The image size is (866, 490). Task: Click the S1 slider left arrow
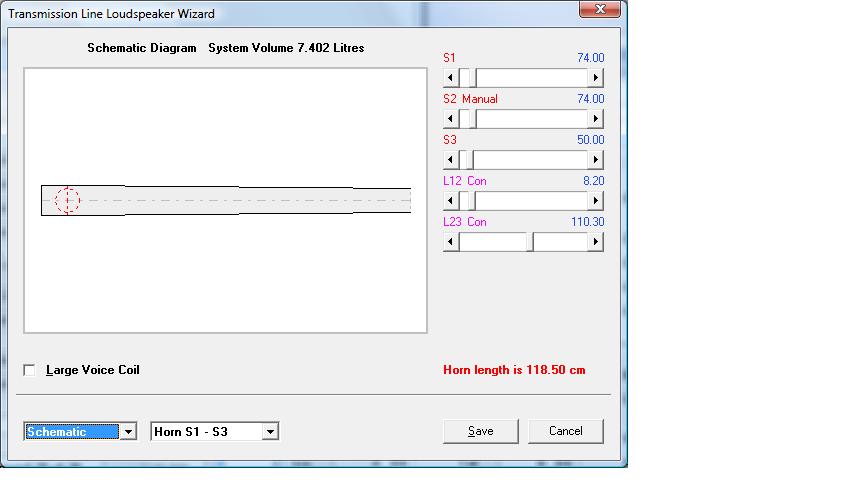click(451, 78)
